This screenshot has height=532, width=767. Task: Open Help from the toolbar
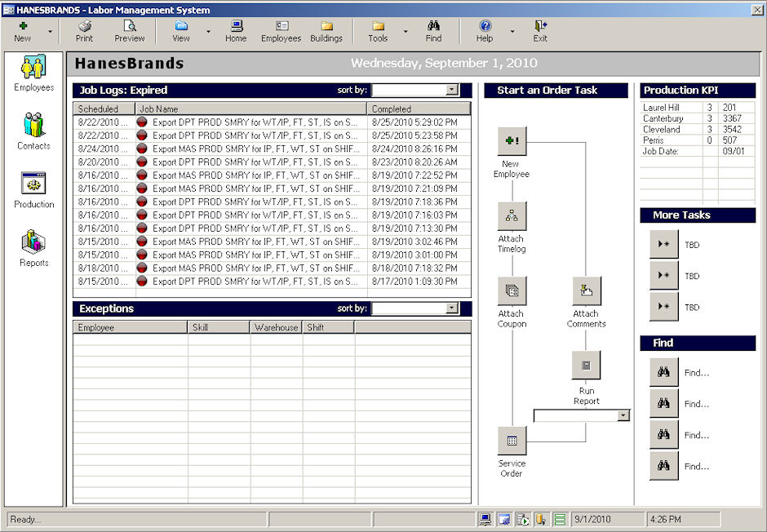pyautogui.click(x=485, y=31)
